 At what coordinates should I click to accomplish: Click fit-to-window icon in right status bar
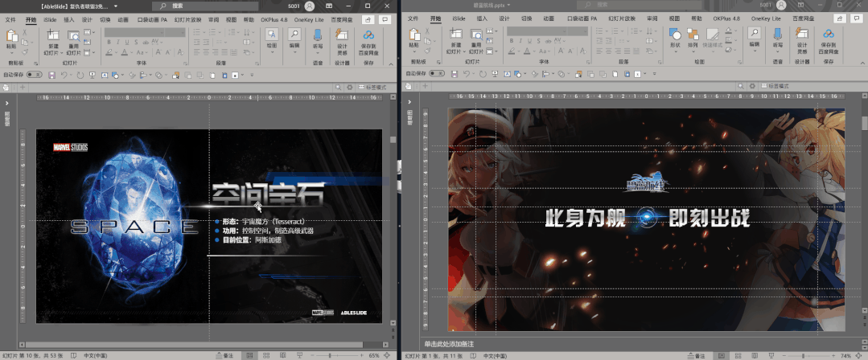coord(857,355)
